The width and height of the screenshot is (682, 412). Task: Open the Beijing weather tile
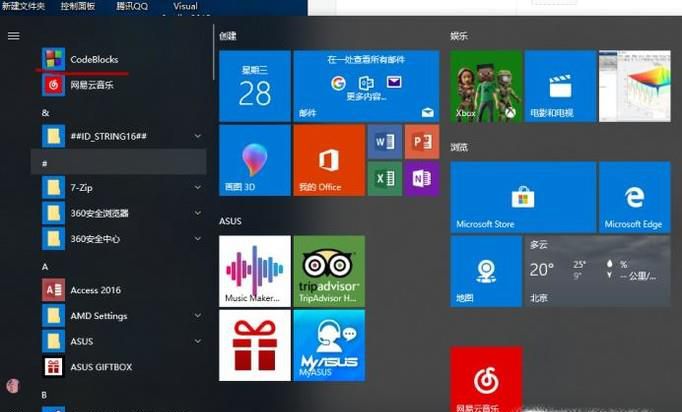point(597,271)
